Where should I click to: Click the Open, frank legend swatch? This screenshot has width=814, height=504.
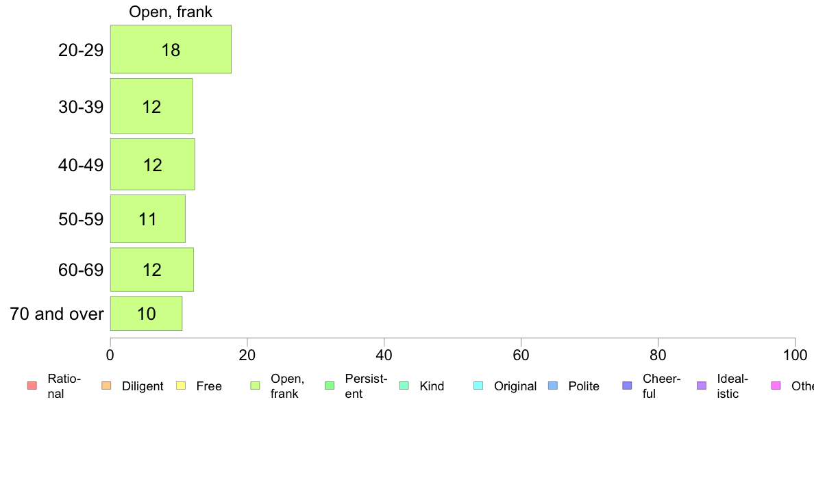pyautogui.click(x=255, y=386)
